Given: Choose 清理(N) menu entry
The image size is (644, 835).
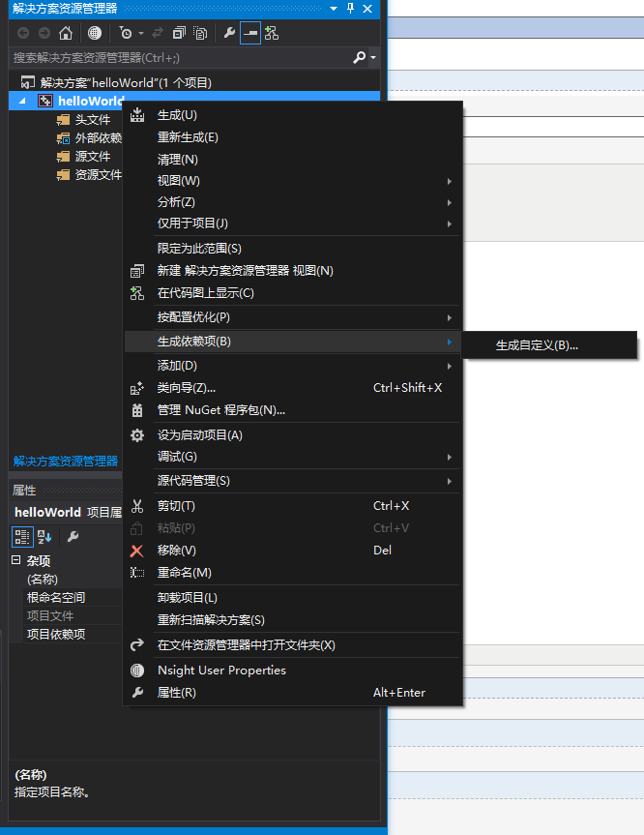Looking at the screenshot, I should [x=292, y=160].
